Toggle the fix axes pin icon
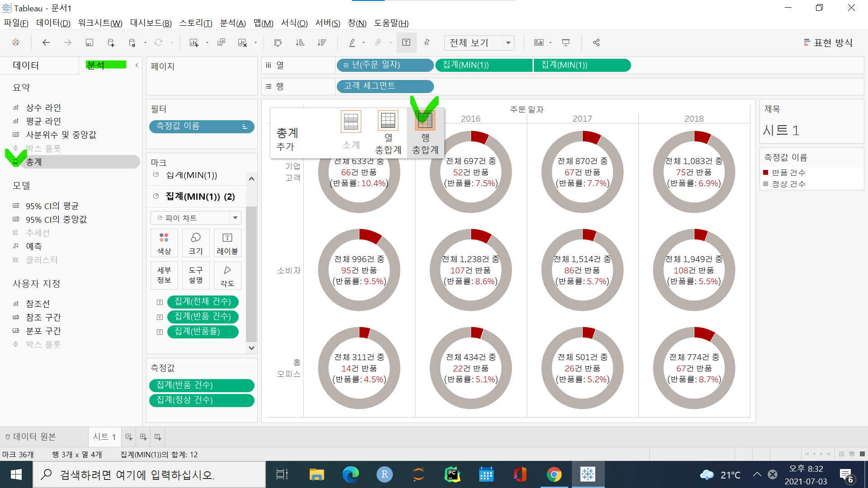 [427, 42]
